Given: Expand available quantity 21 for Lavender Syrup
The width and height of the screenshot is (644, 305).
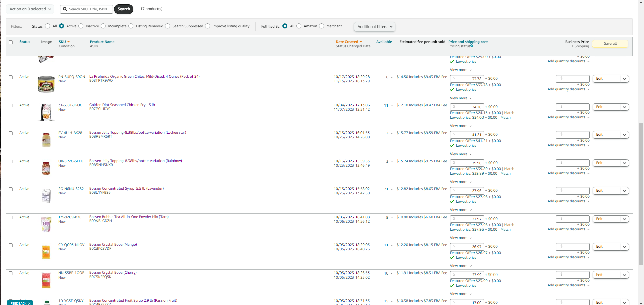Looking at the screenshot, I should click(388, 189).
